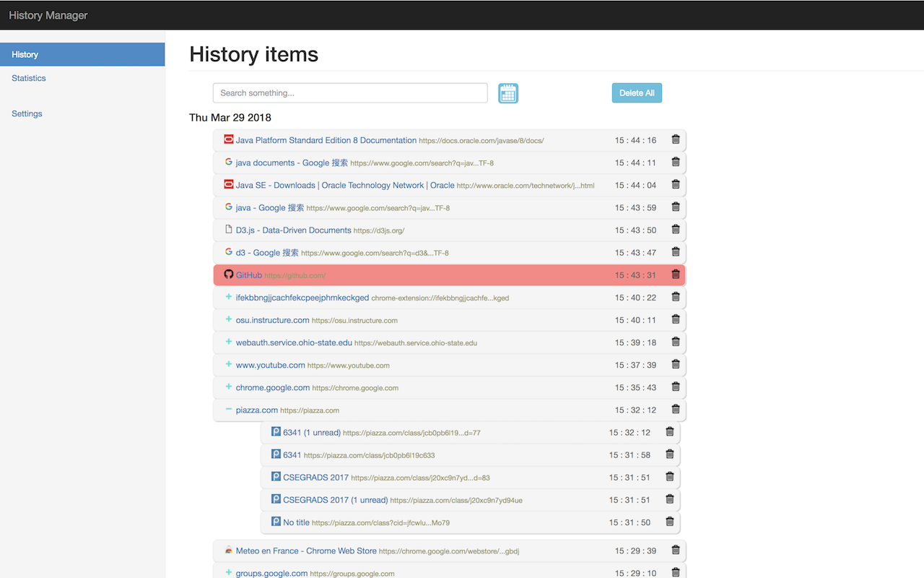The width and height of the screenshot is (924, 578).
Task: Click the GitHub favicon in highlighted row
Action: 229,275
